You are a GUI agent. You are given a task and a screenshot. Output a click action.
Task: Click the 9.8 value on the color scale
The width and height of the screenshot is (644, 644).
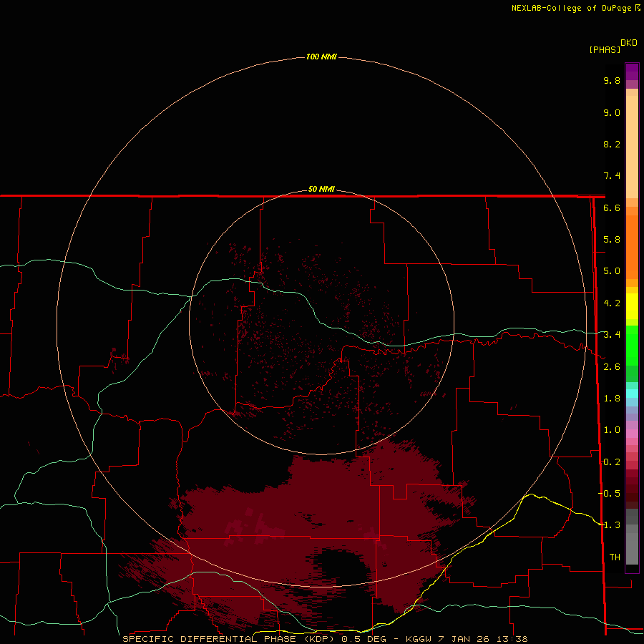612,81
